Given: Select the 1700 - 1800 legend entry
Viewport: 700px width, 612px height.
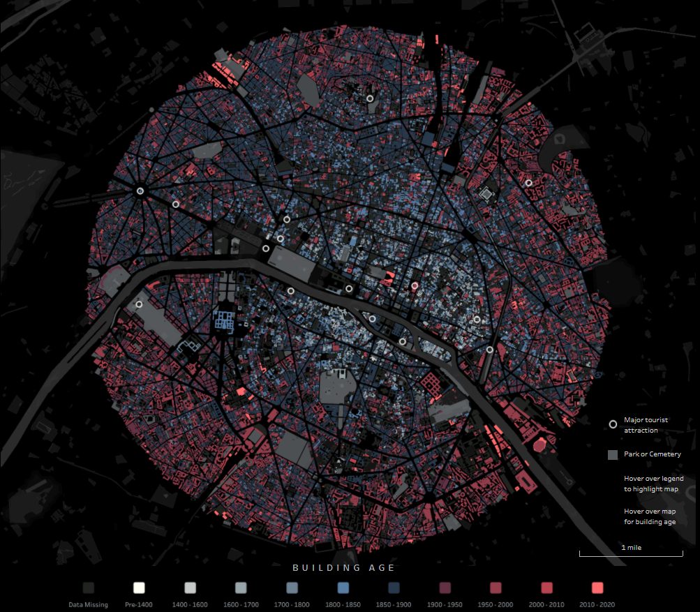Looking at the screenshot, I should tap(291, 588).
